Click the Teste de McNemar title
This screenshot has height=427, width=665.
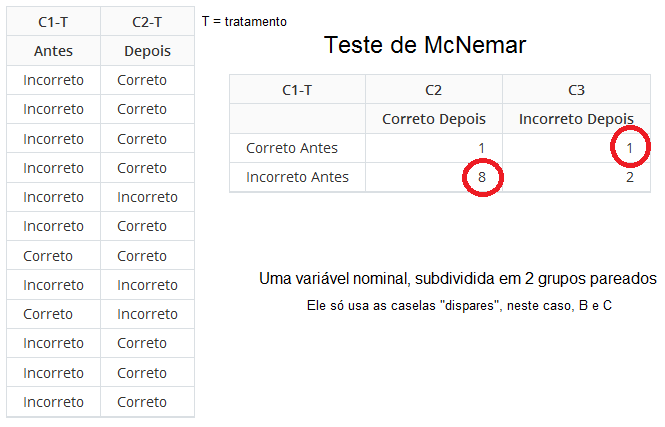tap(425, 45)
